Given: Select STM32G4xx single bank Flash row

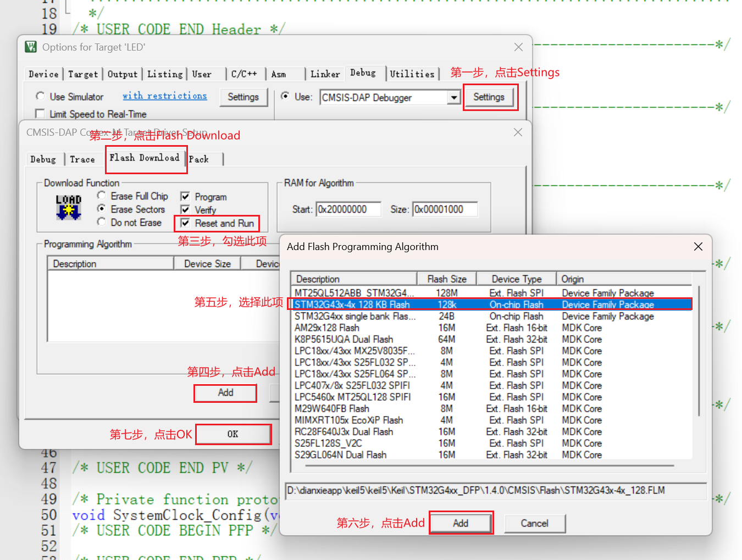Looking at the screenshot, I should 491,316.
